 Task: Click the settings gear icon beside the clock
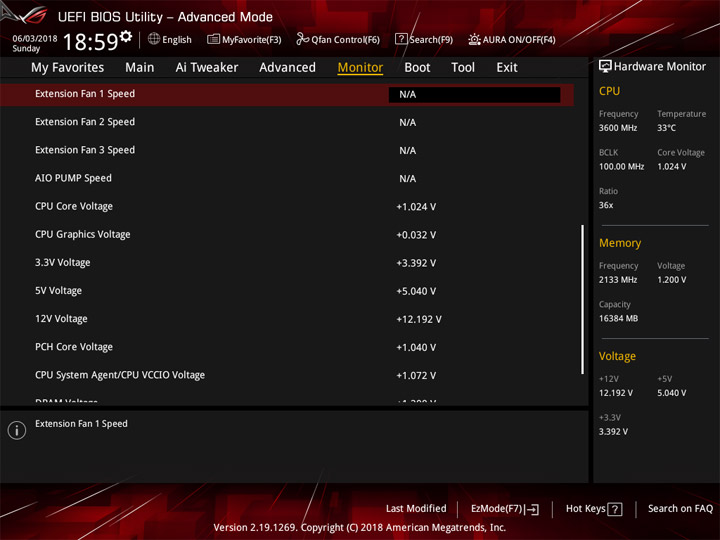pyautogui.click(x=126, y=36)
